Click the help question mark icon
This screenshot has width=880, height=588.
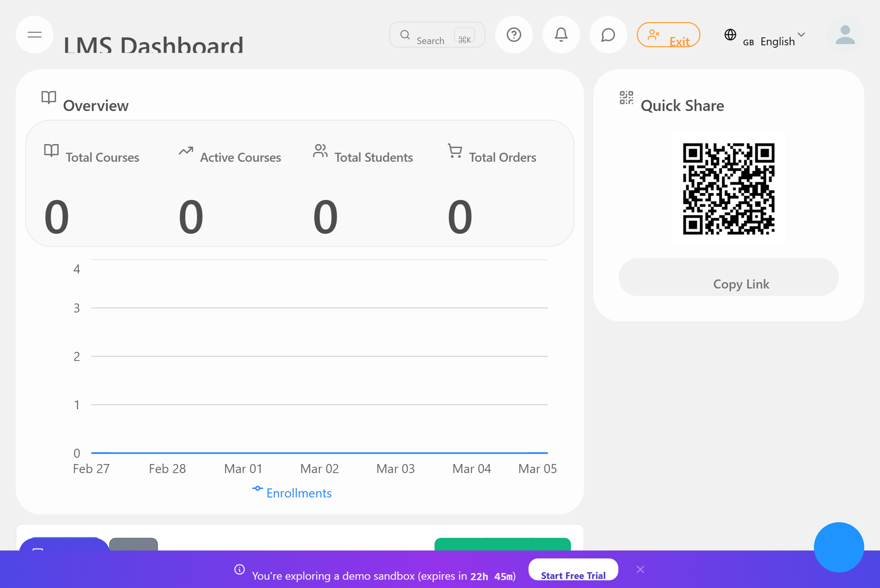(514, 35)
